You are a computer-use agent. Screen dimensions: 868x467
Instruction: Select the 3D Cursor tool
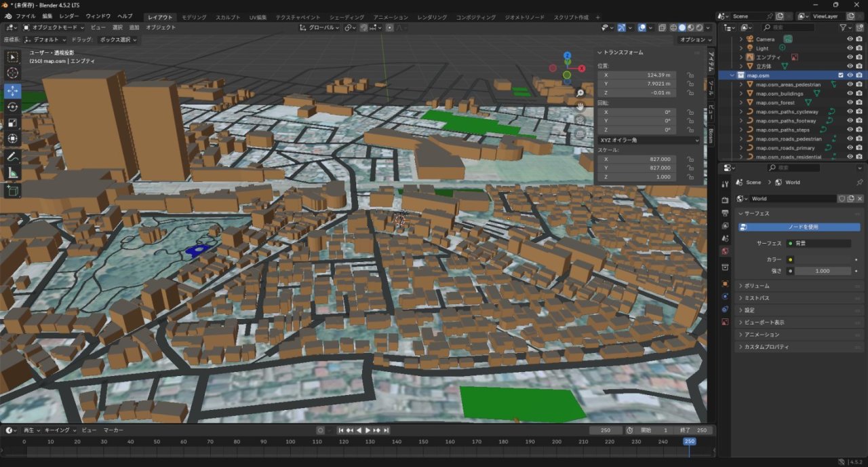(12, 73)
